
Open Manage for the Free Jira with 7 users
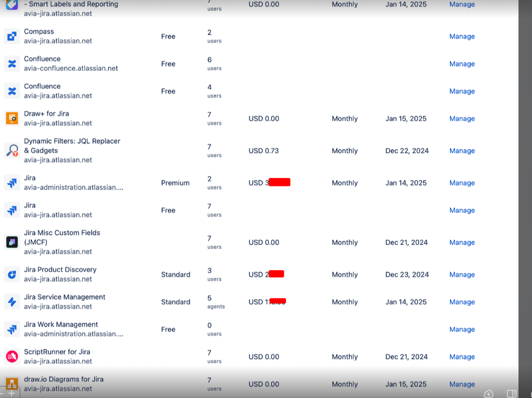pos(462,210)
